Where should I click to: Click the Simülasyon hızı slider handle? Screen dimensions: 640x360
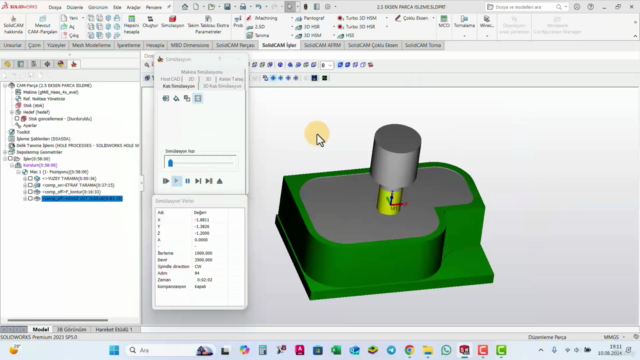click(171, 163)
